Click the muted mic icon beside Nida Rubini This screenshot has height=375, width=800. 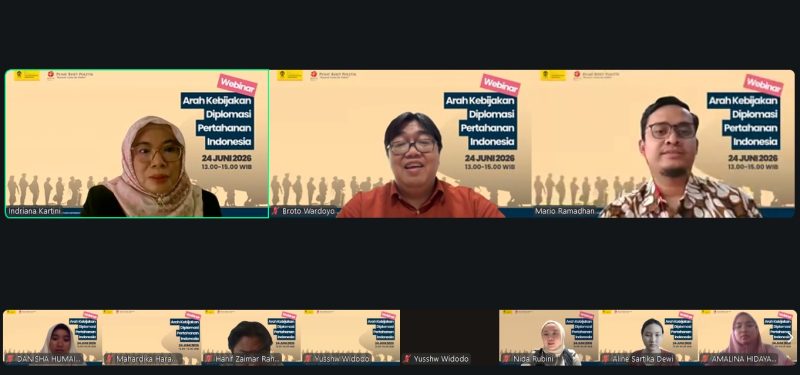506,359
